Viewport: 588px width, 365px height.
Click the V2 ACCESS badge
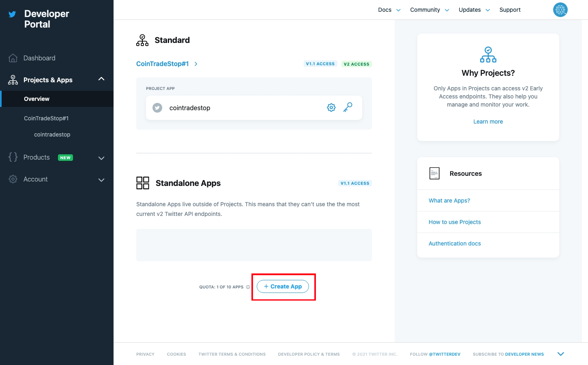[x=356, y=64]
